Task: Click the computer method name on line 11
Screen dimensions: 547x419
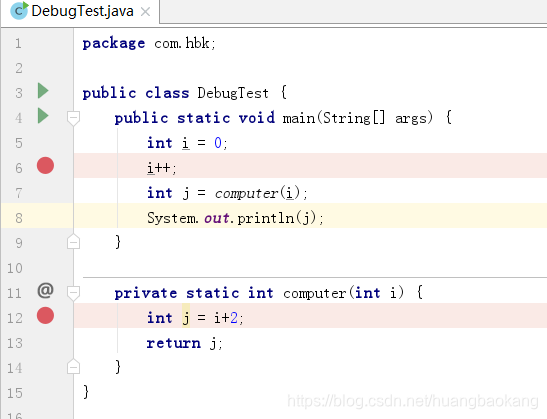Action: tap(315, 293)
